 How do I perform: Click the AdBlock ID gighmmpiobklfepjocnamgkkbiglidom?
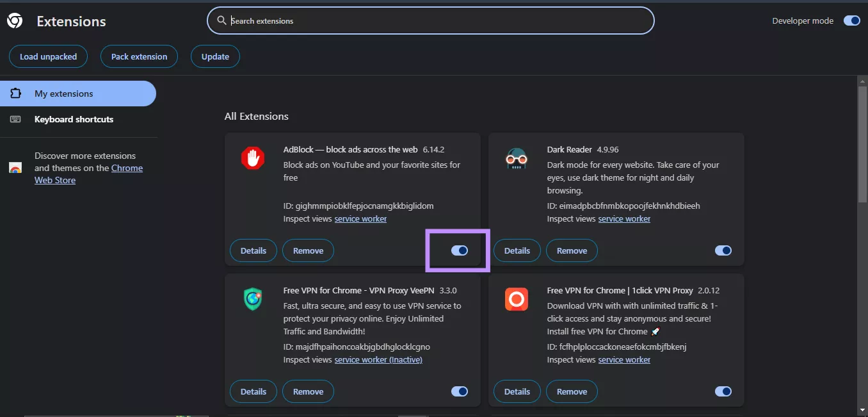pyautogui.click(x=358, y=206)
